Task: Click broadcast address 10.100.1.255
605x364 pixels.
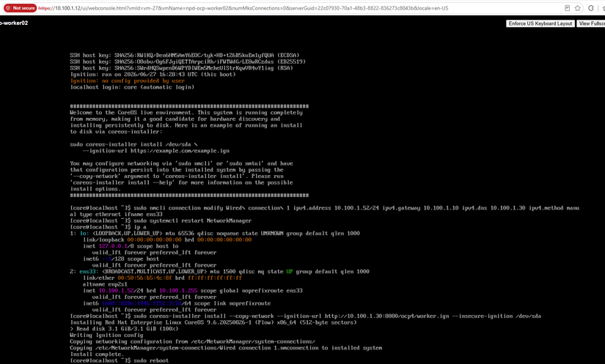Action: point(178,291)
